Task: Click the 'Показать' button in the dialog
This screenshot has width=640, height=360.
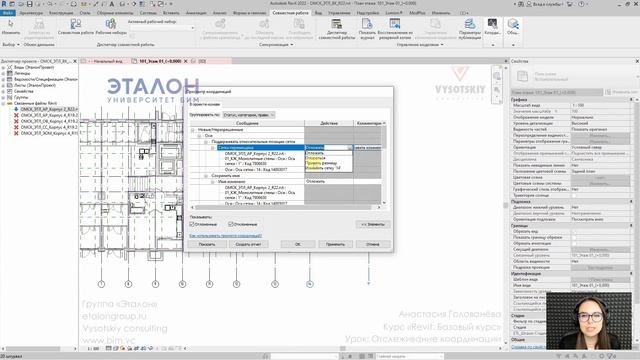Action: pyautogui.click(x=207, y=244)
